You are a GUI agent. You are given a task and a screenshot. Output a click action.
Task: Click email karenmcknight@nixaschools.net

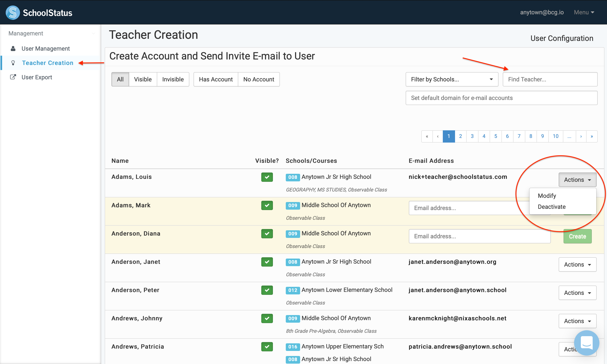(458, 318)
